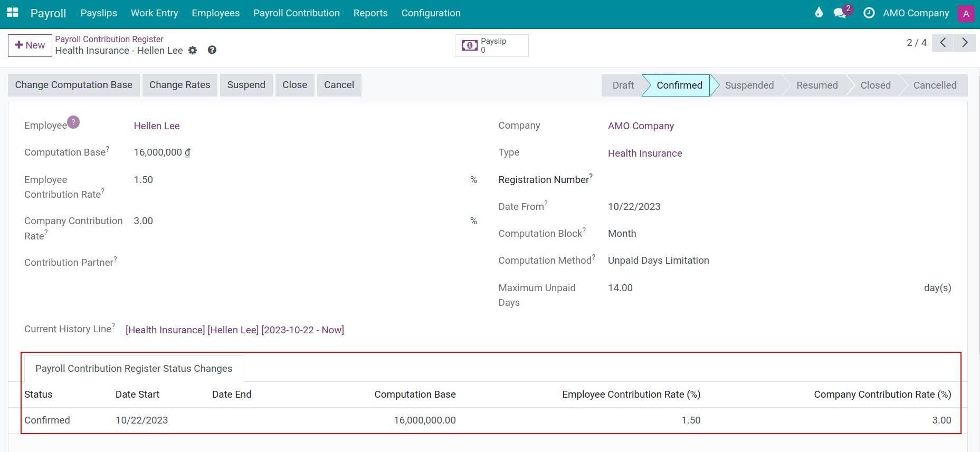Open Employees menu

point(215,13)
